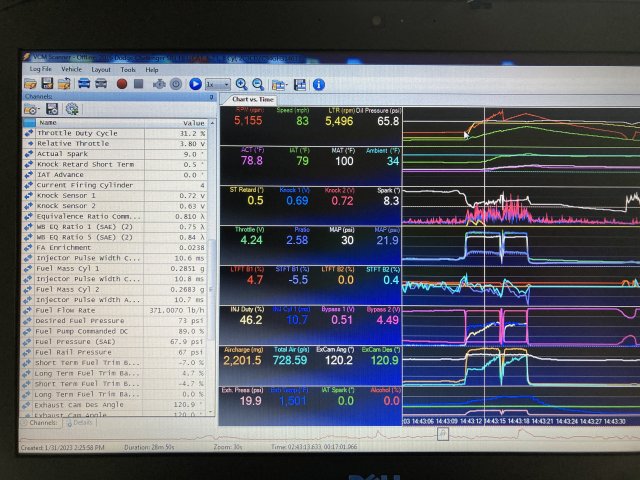This screenshot has height=480, width=640.
Task: Save channel config in Channels panel
Action: [52, 109]
